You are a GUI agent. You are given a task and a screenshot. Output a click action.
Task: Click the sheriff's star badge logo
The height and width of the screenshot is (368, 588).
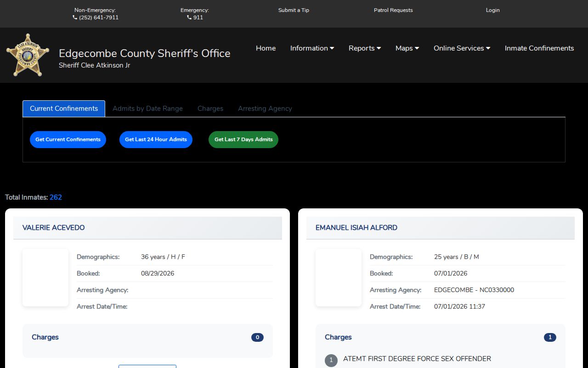click(x=28, y=55)
